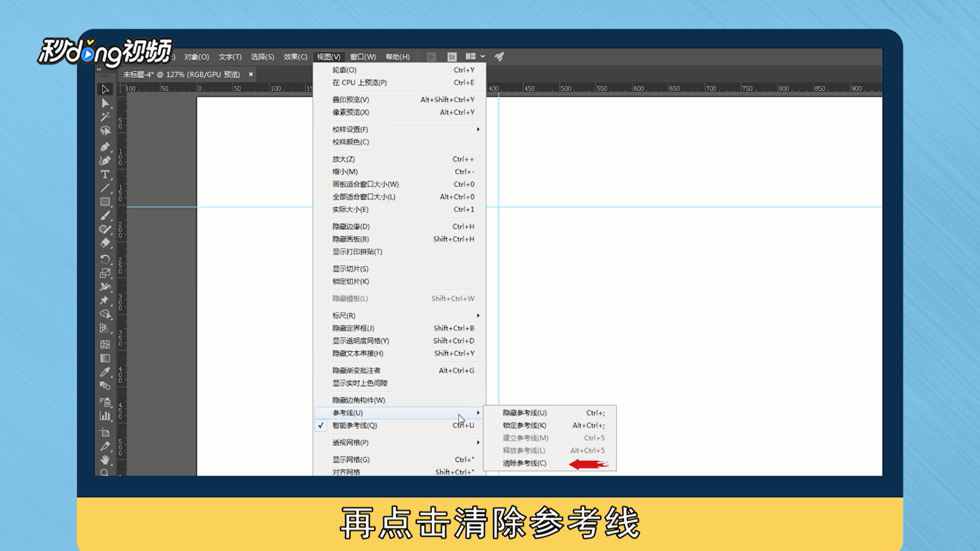Select the Paintbrush tool

click(x=105, y=216)
